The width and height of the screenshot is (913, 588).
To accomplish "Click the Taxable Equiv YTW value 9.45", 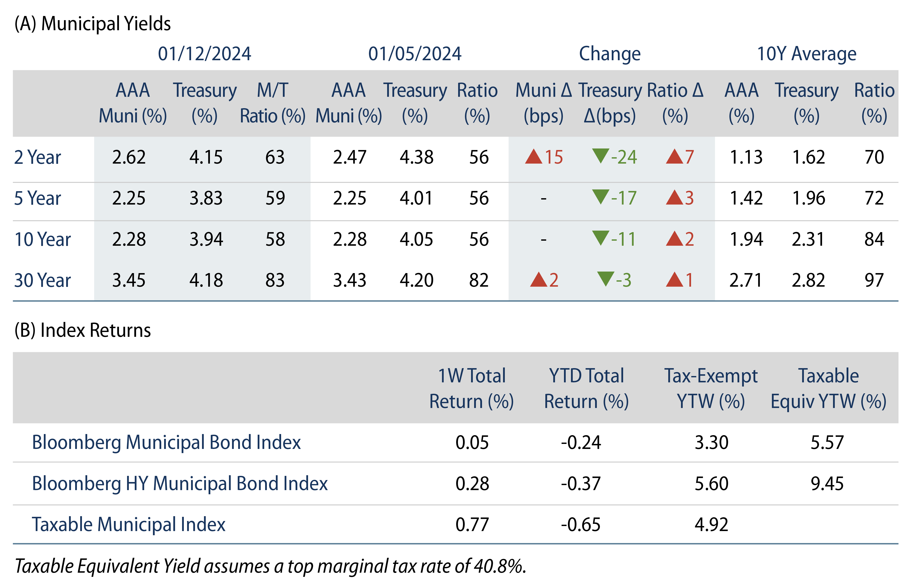I will 827,483.
